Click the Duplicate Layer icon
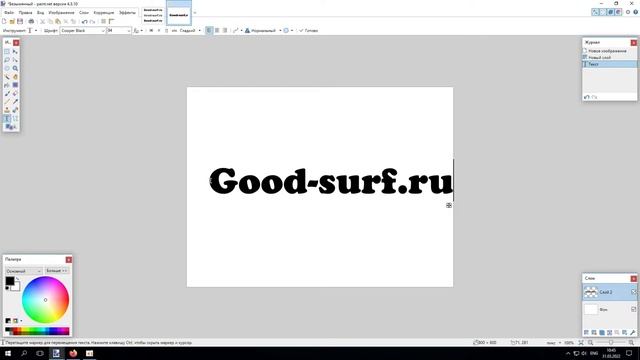This screenshot has height=360, width=640. (602, 333)
